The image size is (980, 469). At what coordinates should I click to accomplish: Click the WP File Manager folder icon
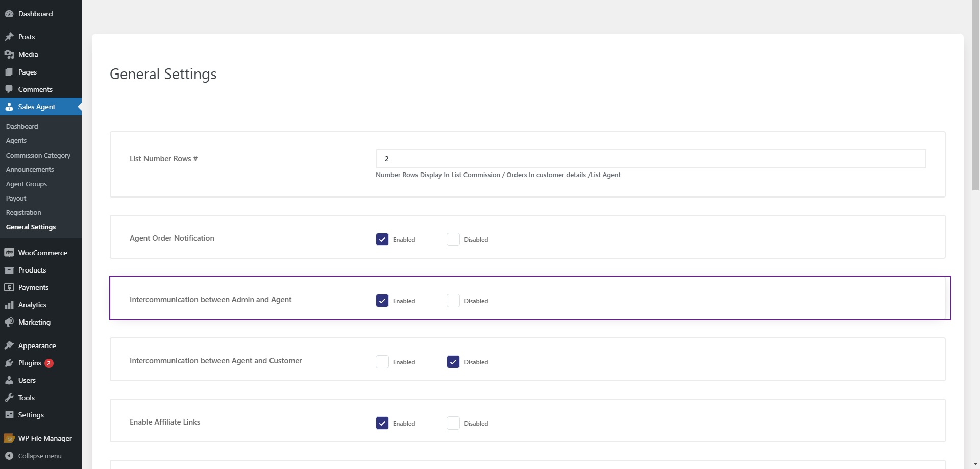9,438
